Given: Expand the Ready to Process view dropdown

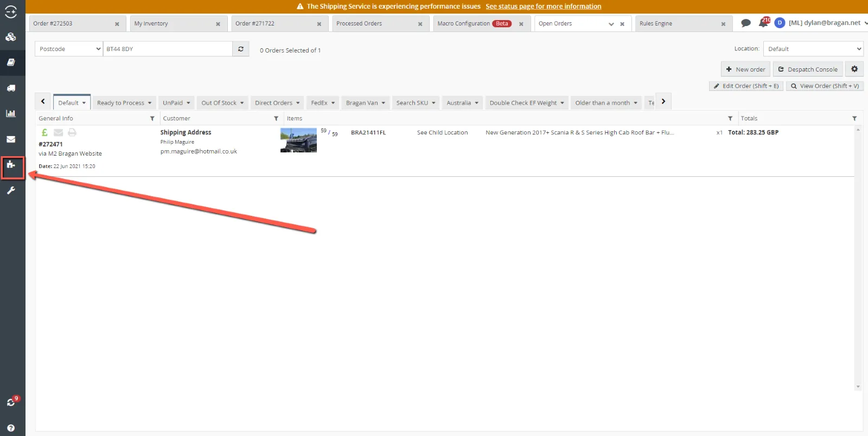Looking at the screenshot, I should pyautogui.click(x=150, y=103).
